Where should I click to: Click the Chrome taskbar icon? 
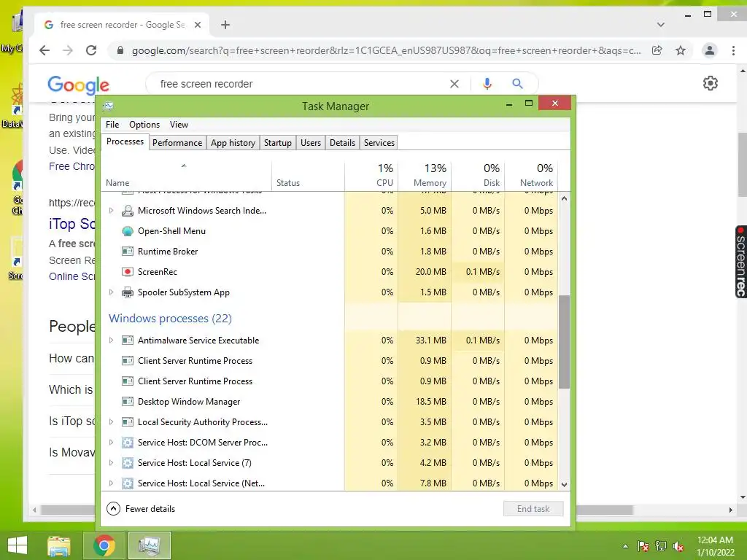point(104,545)
